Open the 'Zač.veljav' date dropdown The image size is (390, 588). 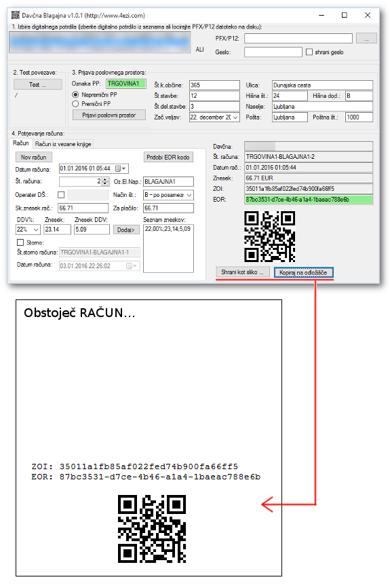[235, 117]
